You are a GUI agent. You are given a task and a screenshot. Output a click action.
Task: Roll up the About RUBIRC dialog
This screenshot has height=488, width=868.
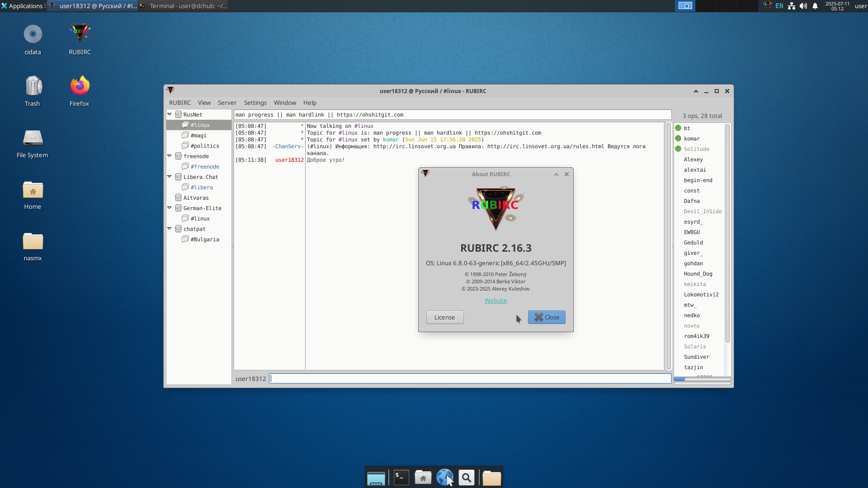[x=556, y=174]
